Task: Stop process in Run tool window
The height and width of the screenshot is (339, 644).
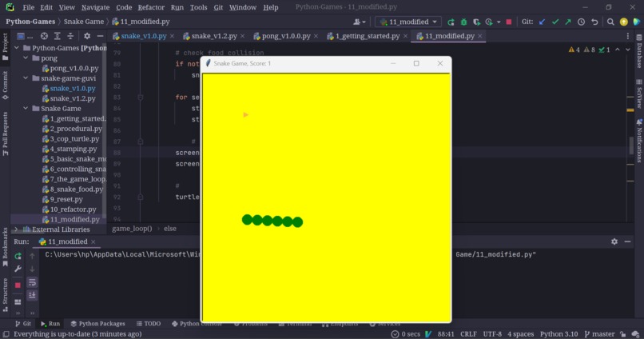Action: [18, 285]
